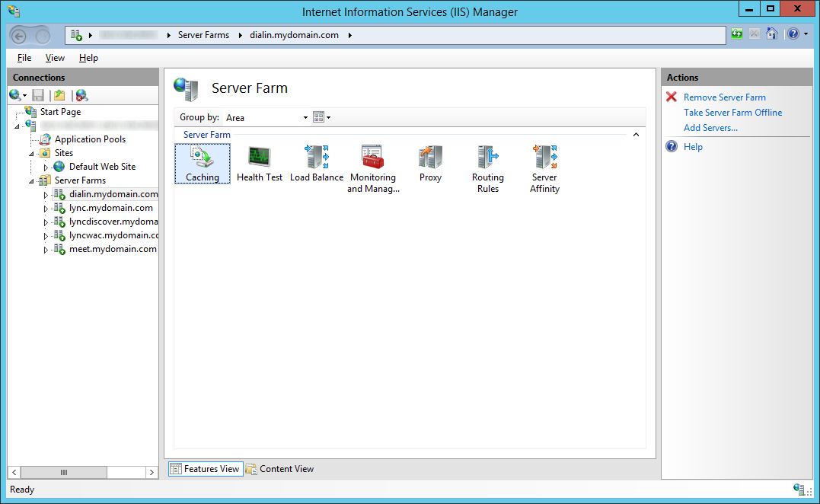Select the Sites tree node
This screenshot has width=820, height=504.
coord(64,153)
